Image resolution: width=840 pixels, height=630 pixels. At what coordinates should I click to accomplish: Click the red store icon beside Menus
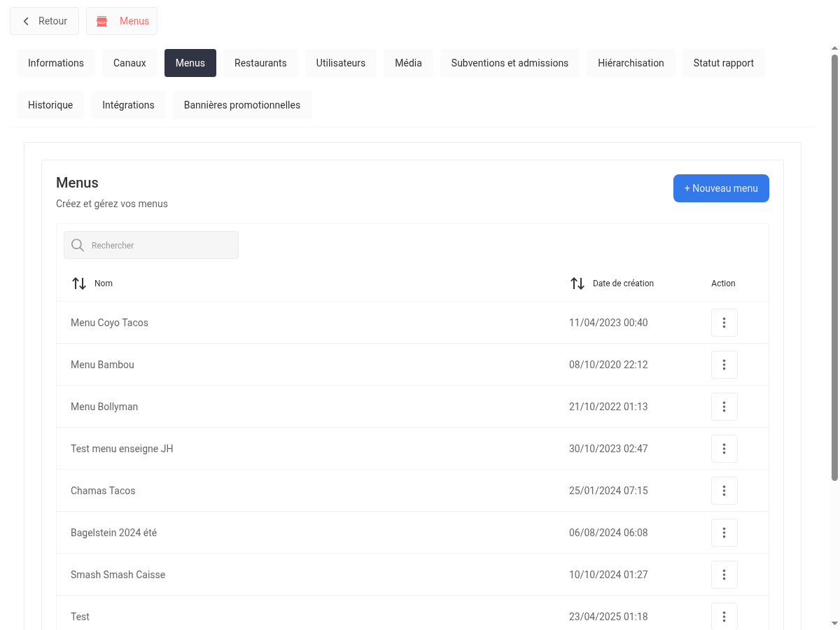point(102,21)
